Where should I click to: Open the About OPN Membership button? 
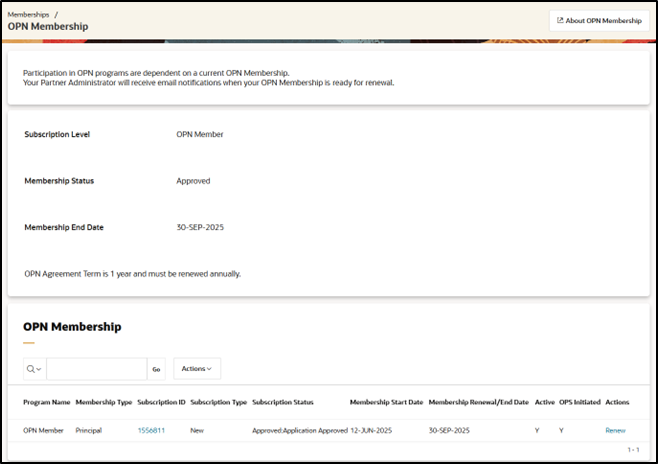click(599, 21)
